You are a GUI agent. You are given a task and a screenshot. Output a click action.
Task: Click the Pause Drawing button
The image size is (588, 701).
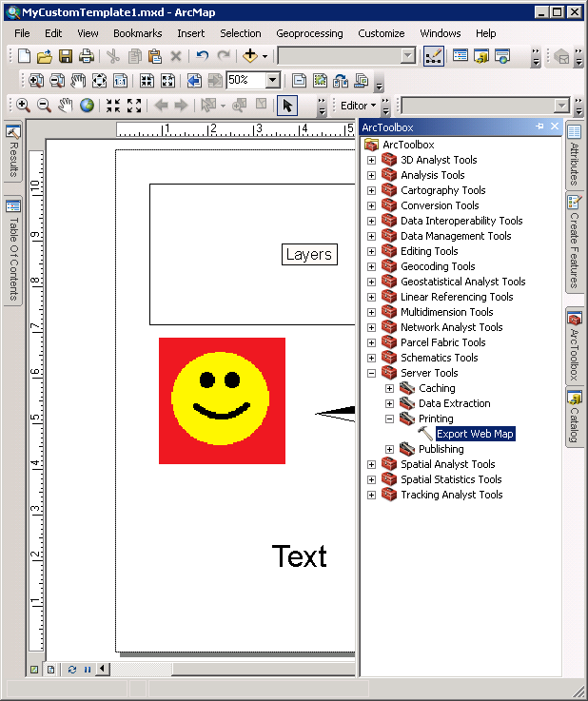tap(88, 670)
